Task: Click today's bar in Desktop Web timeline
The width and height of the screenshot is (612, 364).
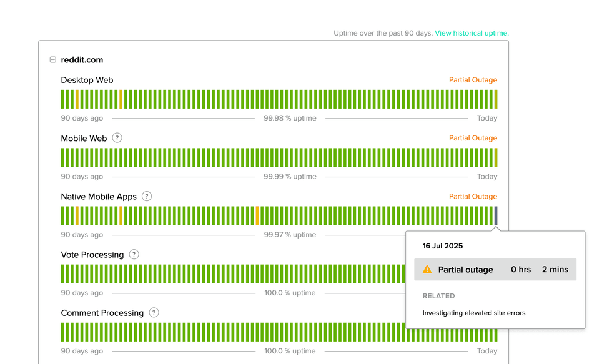Action: [x=496, y=99]
